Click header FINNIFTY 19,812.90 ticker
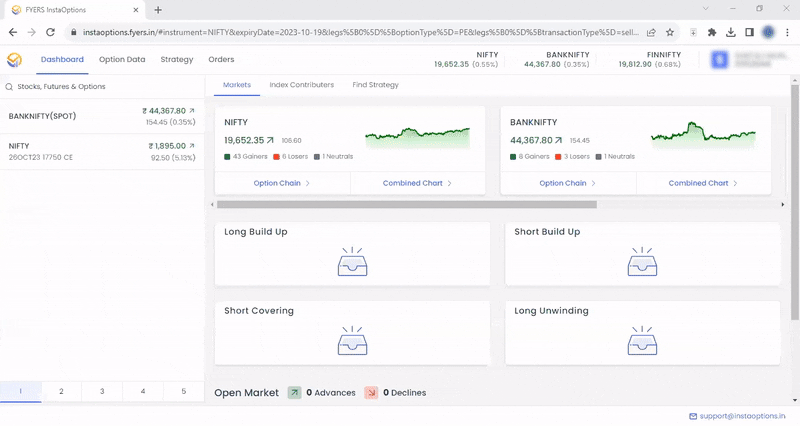The height and width of the screenshot is (426, 800). (x=649, y=60)
